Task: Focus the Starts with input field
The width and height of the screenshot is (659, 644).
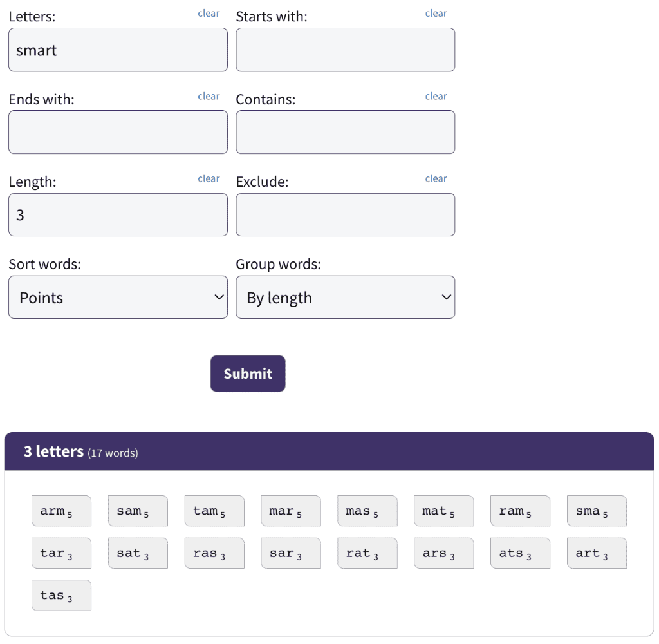Action: (345, 50)
